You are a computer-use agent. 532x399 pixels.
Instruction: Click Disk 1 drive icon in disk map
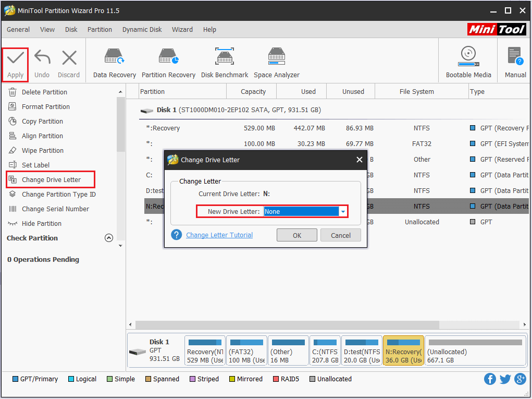click(x=138, y=352)
